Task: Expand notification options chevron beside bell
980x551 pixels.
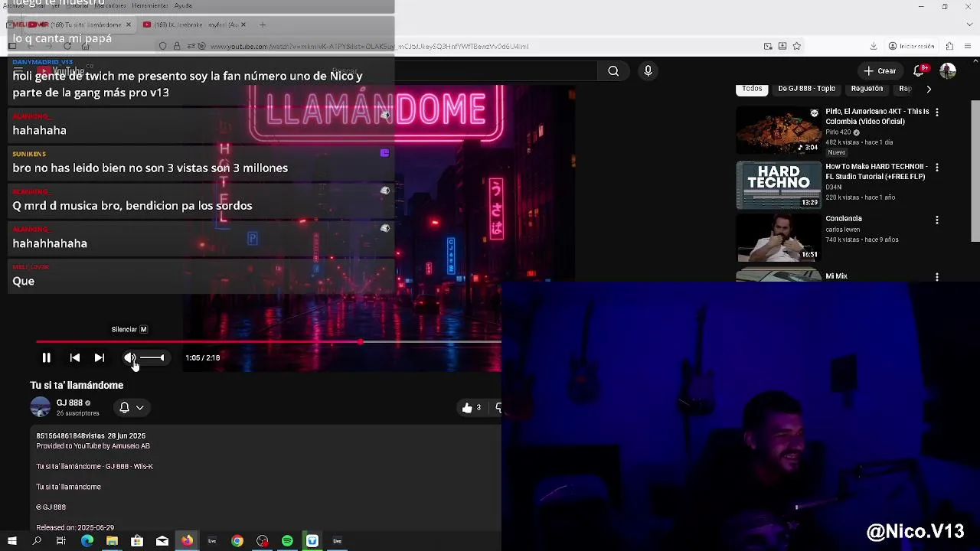Action: click(x=140, y=408)
